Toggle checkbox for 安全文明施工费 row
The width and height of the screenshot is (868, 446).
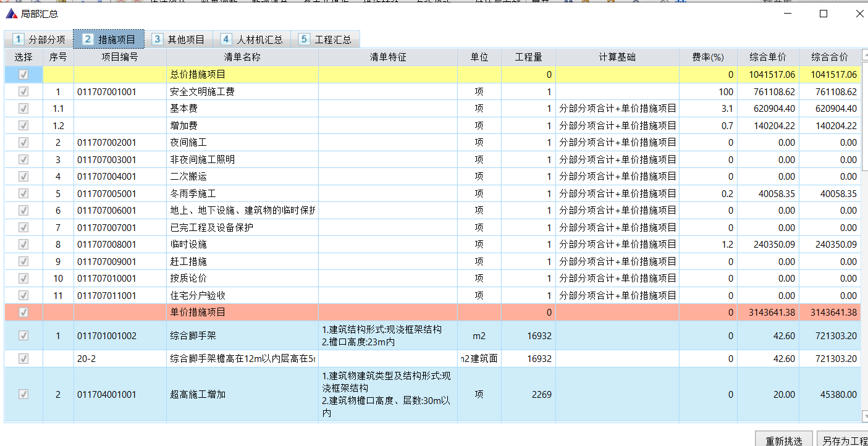pos(23,91)
